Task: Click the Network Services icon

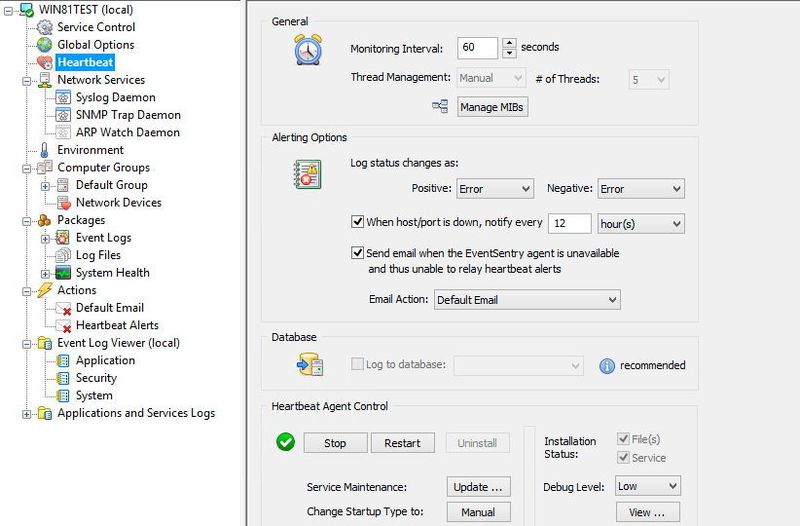Action: (45, 80)
